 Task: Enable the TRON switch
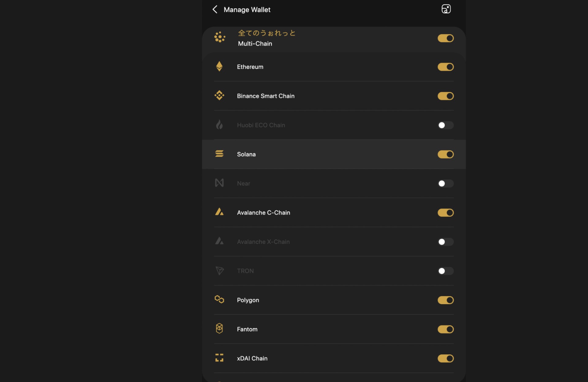coord(445,271)
